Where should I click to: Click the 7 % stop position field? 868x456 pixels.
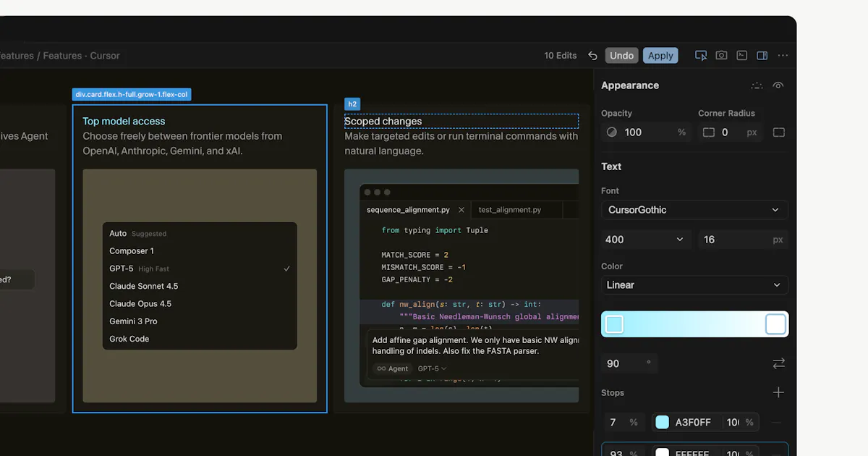click(624, 422)
